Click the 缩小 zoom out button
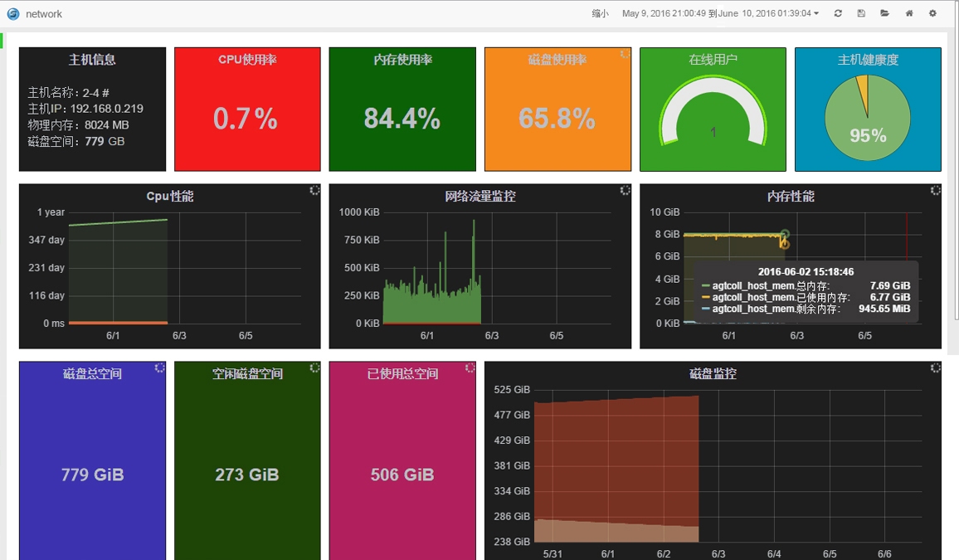 600,13
